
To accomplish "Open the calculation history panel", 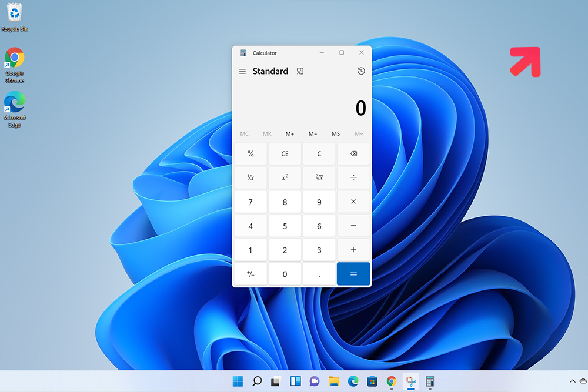I will [x=361, y=71].
